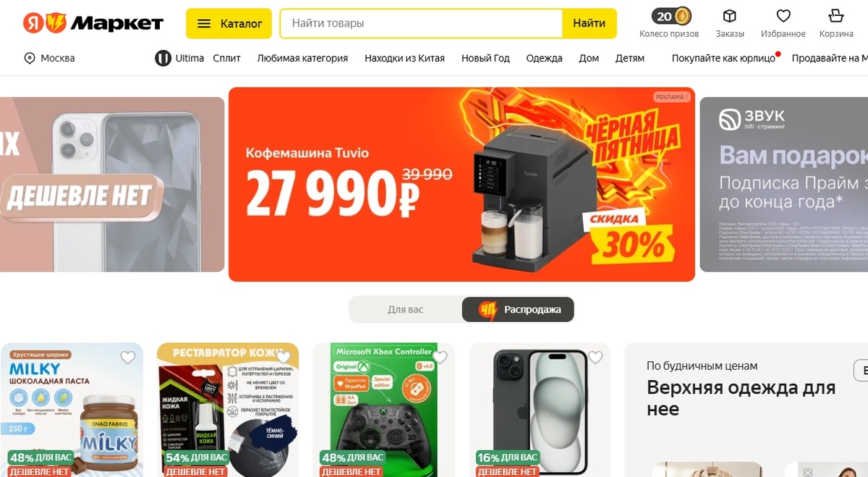Open the Заказы box icon

point(730,16)
